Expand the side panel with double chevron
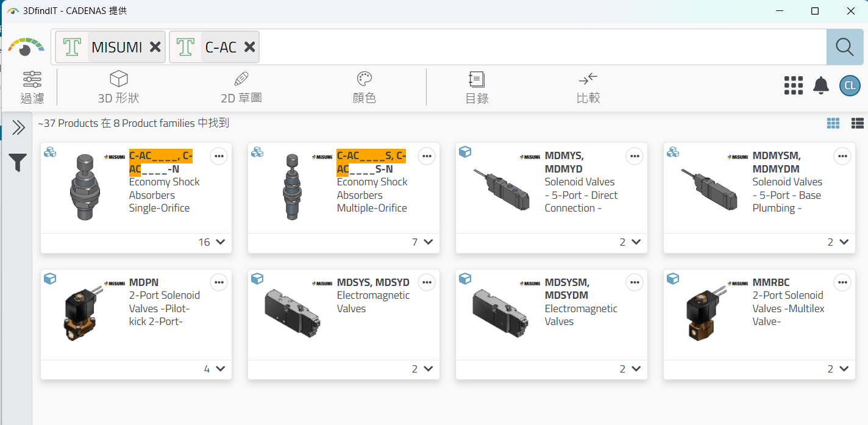 coord(18,127)
